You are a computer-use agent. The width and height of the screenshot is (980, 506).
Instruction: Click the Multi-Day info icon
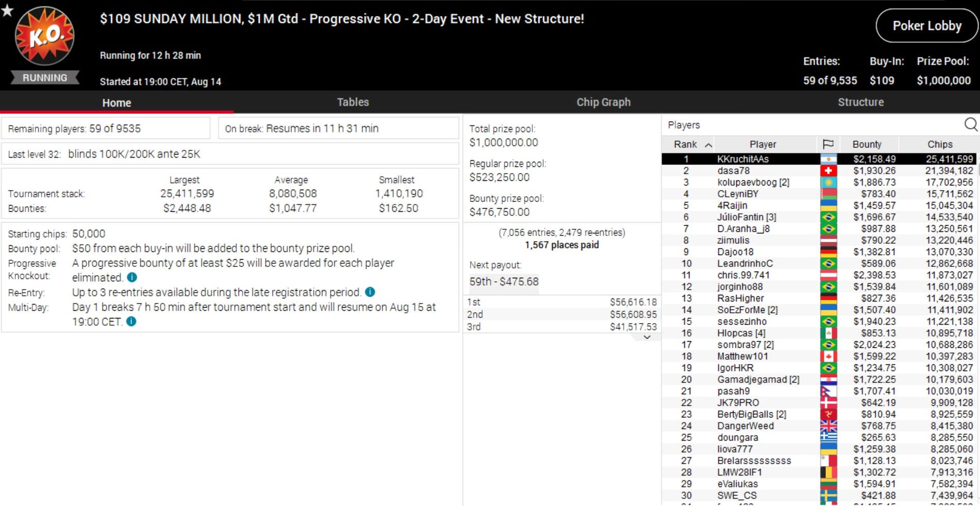(x=131, y=322)
